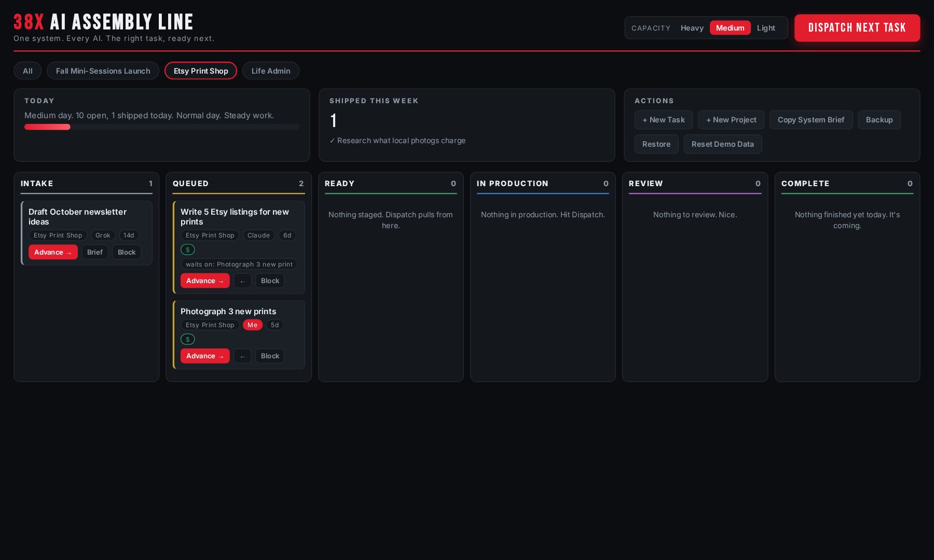The width and height of the screenshot is (934, 560).
Task: Show All projects filter
Action: 28,71
